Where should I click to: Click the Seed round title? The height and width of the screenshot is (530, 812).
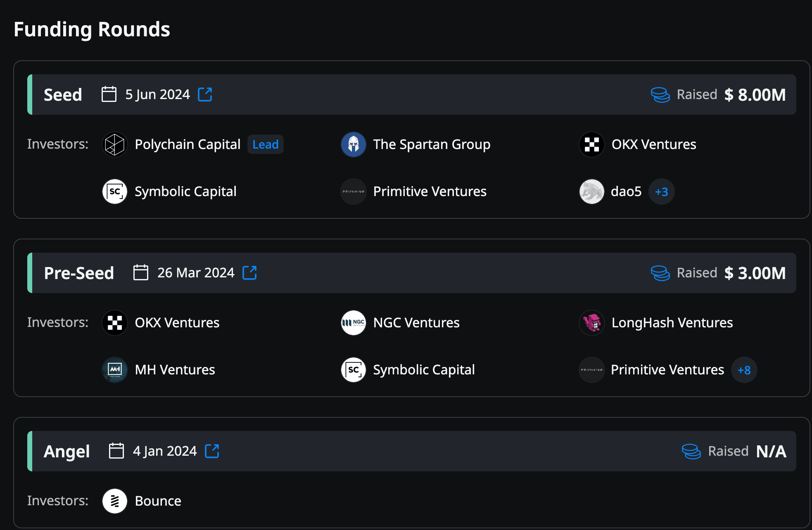tap(63, 95)
